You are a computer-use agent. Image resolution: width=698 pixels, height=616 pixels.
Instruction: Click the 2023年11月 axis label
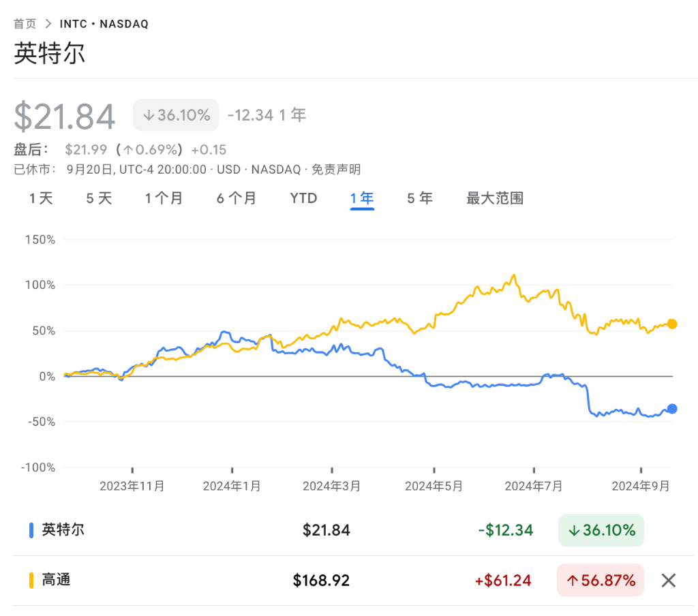(x=132, y=486)
